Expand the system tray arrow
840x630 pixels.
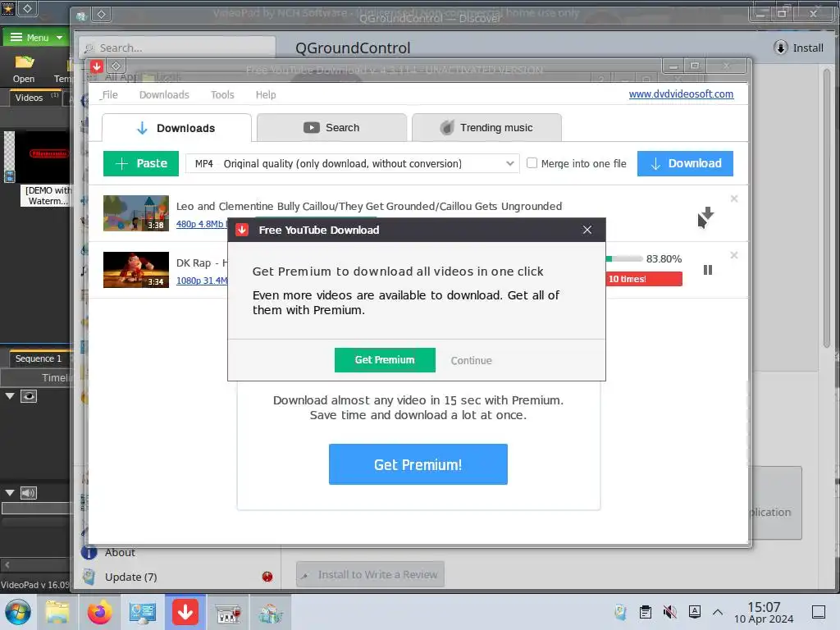(x=718, y=612)
